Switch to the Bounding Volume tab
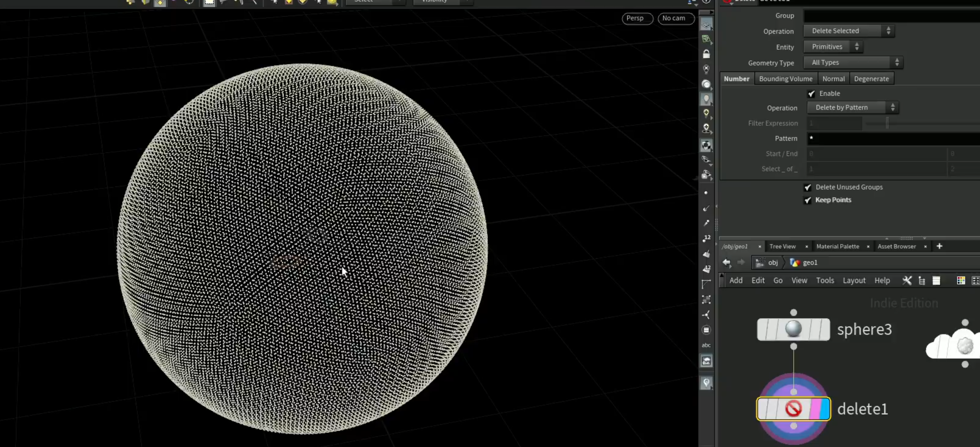 [x=785, y=79]
